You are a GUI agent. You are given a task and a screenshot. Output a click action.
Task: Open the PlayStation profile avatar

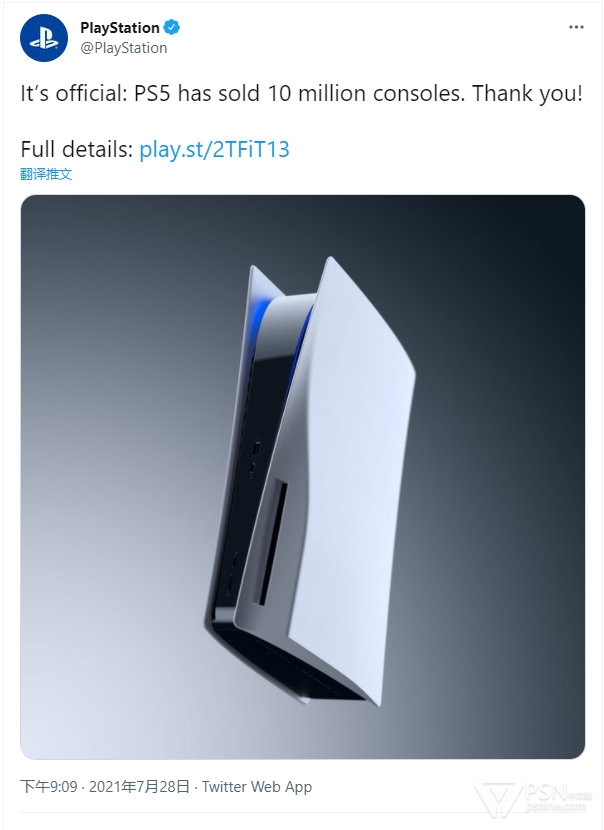click(44, 38)
